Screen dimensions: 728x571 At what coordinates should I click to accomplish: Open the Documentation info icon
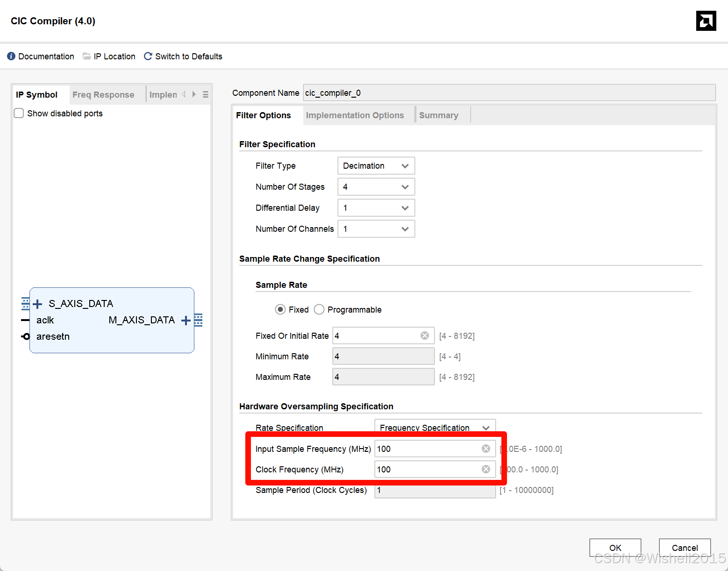tap(11, 56)
